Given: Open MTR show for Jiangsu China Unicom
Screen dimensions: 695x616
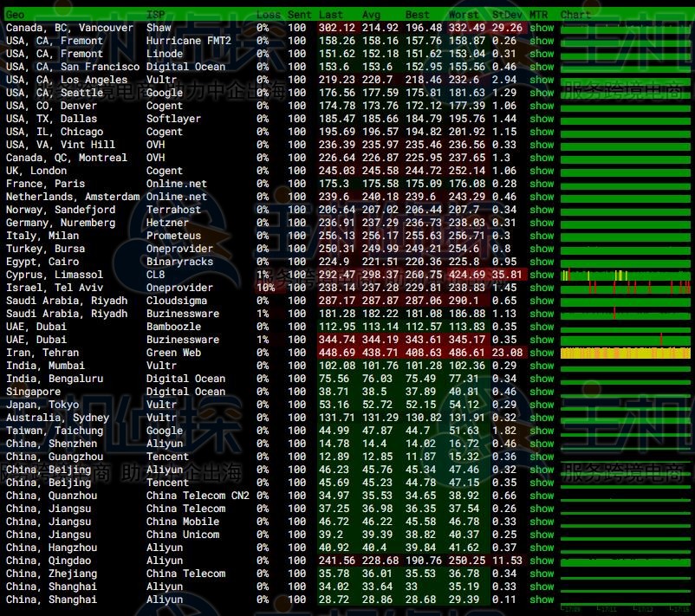Looking at the screenshot, I should click(x=542, y=535).
